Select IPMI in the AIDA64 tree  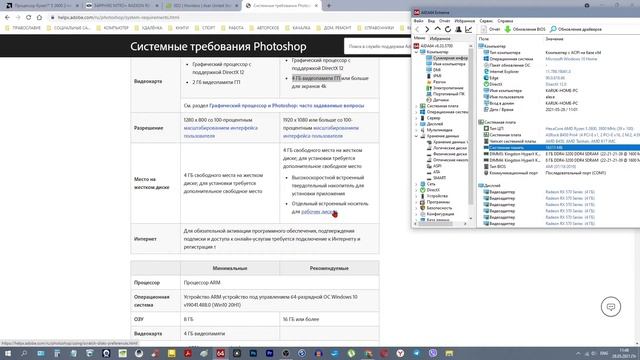pyautogui.click(x=434, y=76)
